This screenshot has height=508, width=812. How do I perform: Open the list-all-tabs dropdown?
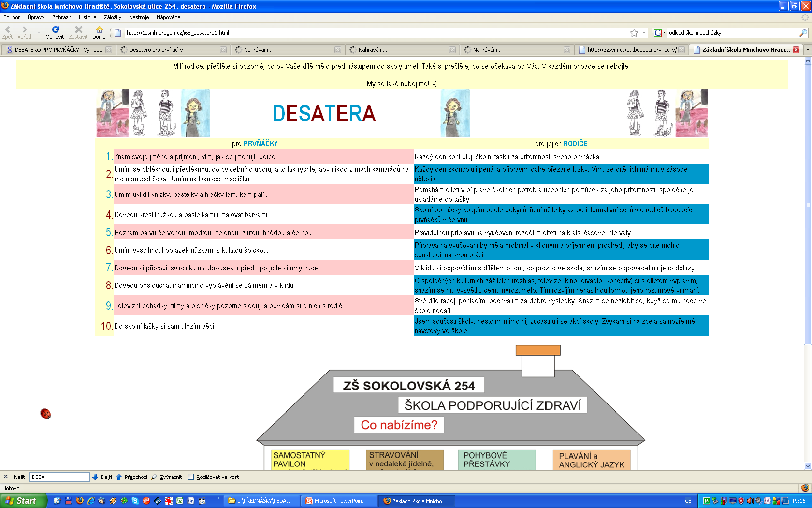point(807,49)
